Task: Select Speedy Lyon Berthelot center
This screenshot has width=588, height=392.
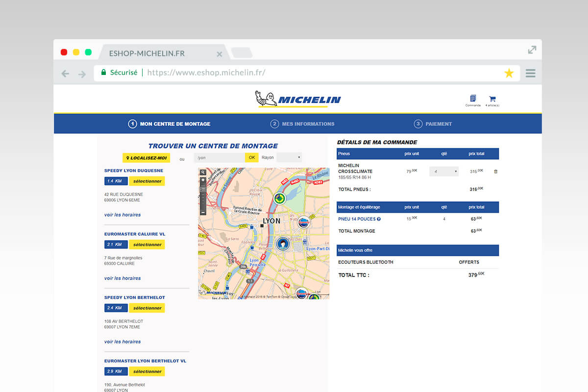Action: click(147, 308)
